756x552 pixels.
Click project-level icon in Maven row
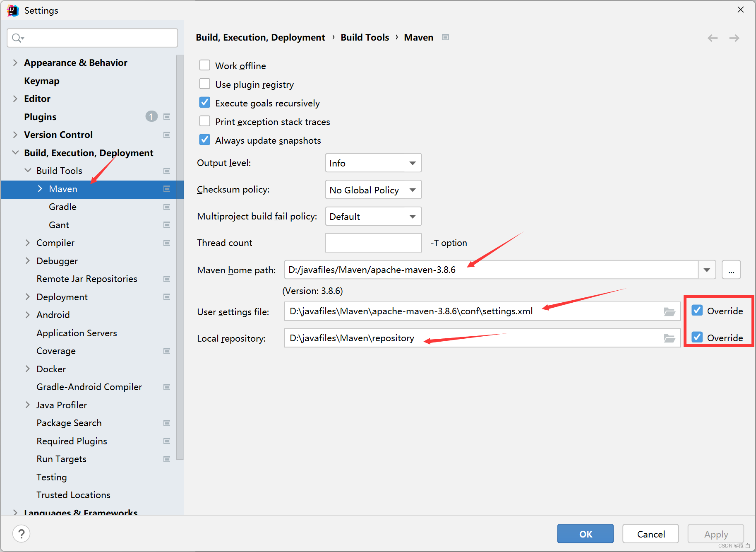pos(167,189)
